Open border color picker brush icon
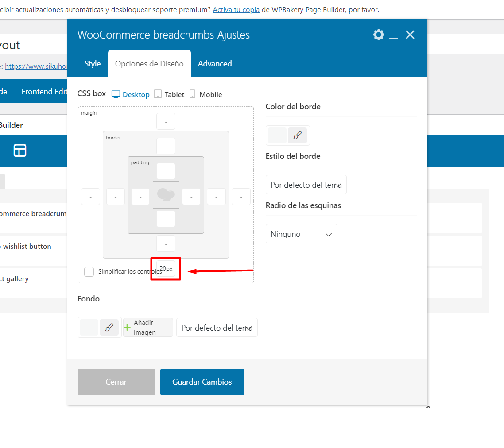Viewport: 504px width, 448px height. tap(297, 135)
